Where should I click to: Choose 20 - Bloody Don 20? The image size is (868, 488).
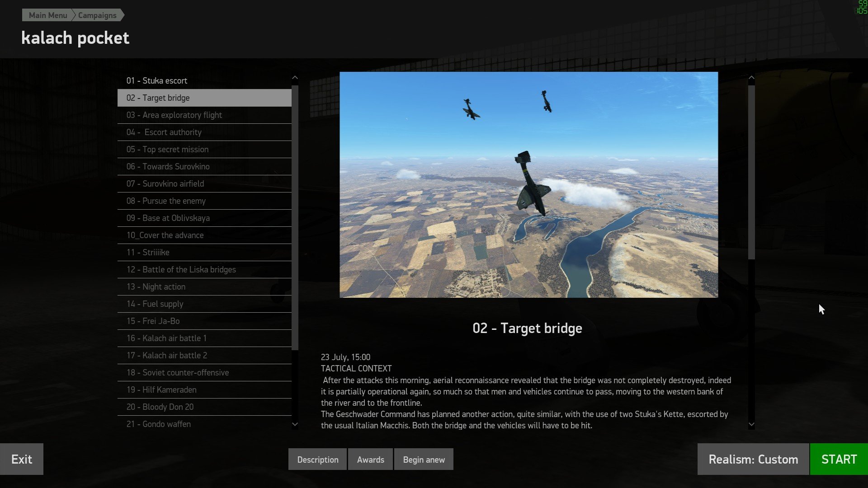(x=204, y=407)
